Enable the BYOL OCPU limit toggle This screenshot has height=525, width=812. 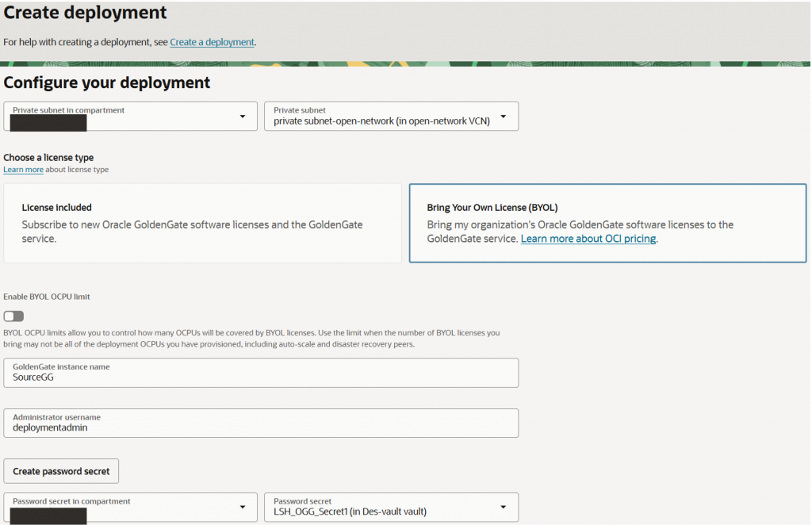pyautogui.click(x=13, y=316)
